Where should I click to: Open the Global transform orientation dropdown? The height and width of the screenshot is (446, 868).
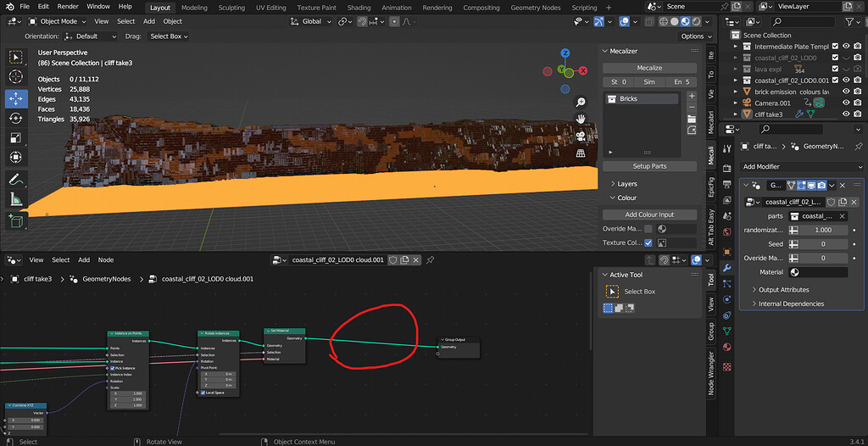pos(311,21)
